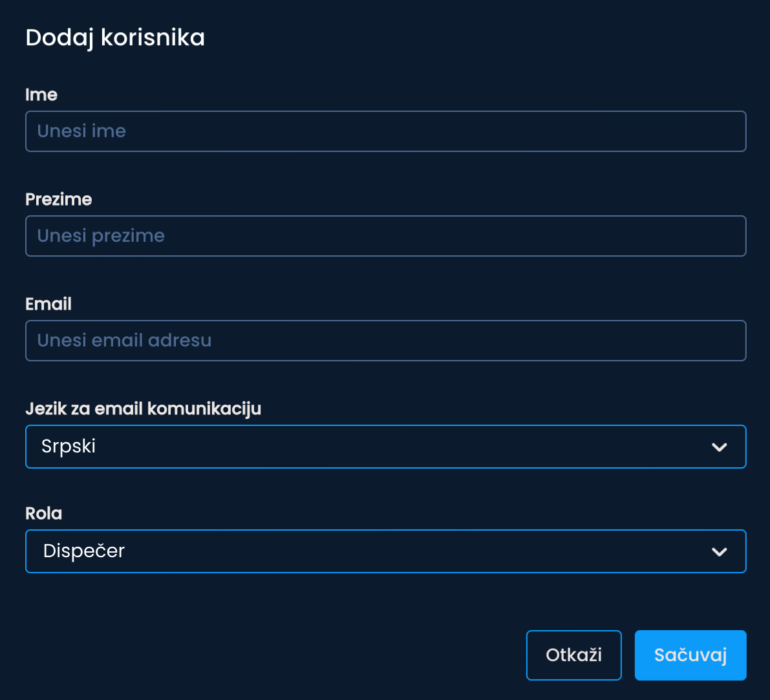Screen dimensions: 770x700
Task: Click the Unesi prezime placeholder text
Action: coord(101,236)
